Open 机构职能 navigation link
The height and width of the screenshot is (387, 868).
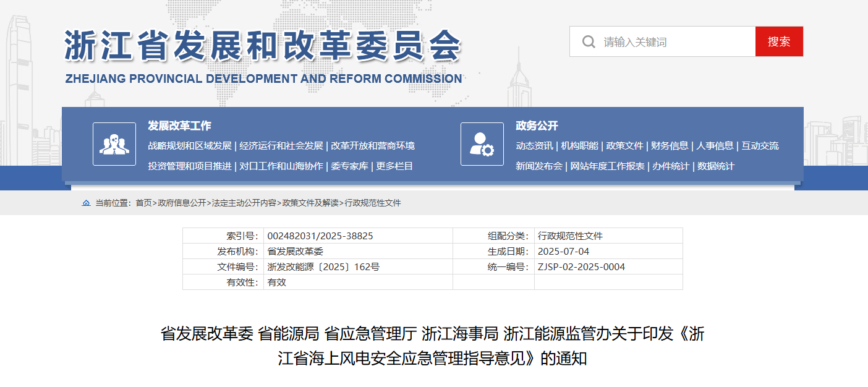580,146
